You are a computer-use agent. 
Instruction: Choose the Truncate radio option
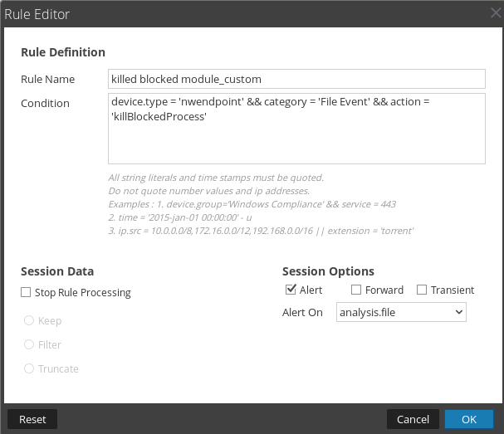click(x=29, y=368)
